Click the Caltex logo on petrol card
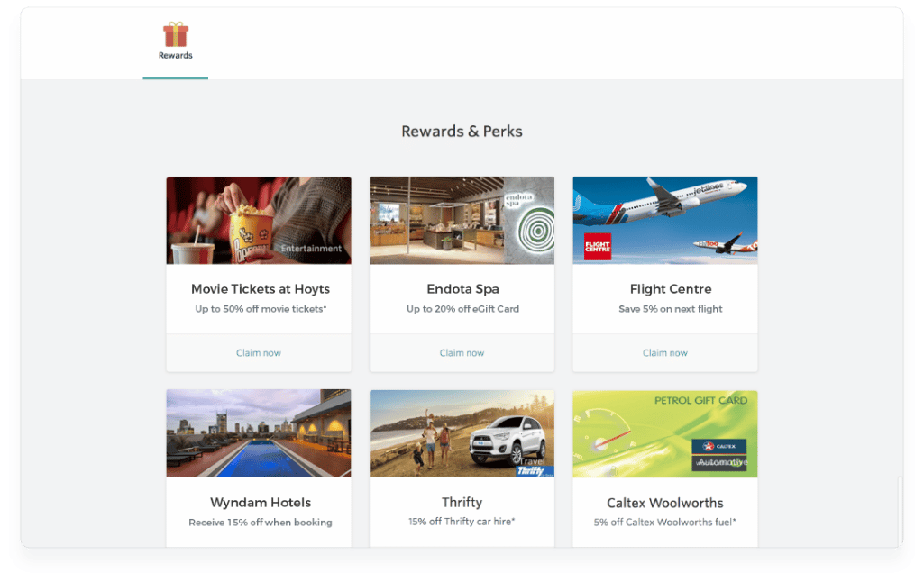The height and width of the screenshot is (582, 924). (719, 447)
